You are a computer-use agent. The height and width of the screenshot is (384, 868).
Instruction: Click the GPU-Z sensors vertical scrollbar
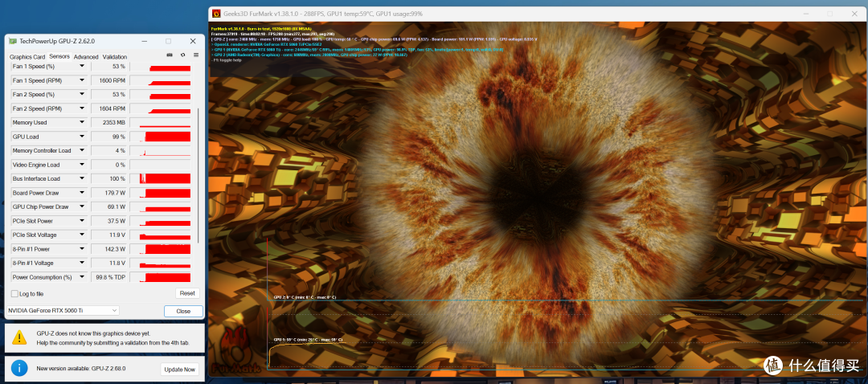click(x=198, y=176)
